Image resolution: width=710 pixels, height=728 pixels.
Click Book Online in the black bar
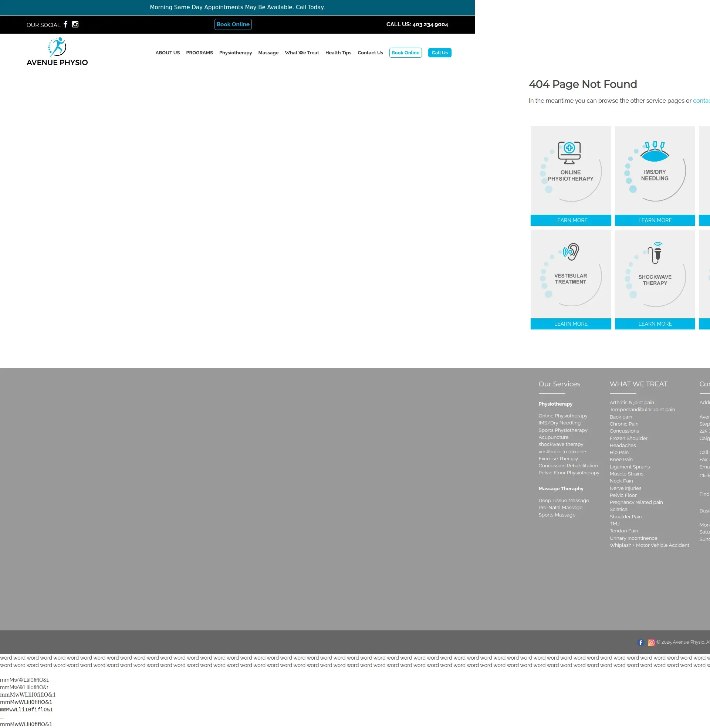(233, 25)
